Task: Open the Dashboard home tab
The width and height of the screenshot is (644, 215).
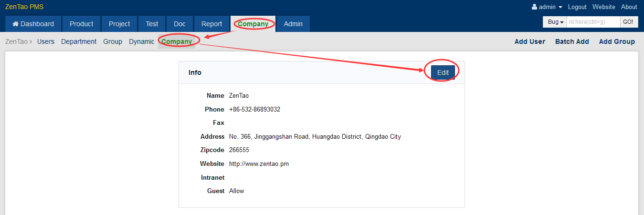Action: (x=33, y=24)
